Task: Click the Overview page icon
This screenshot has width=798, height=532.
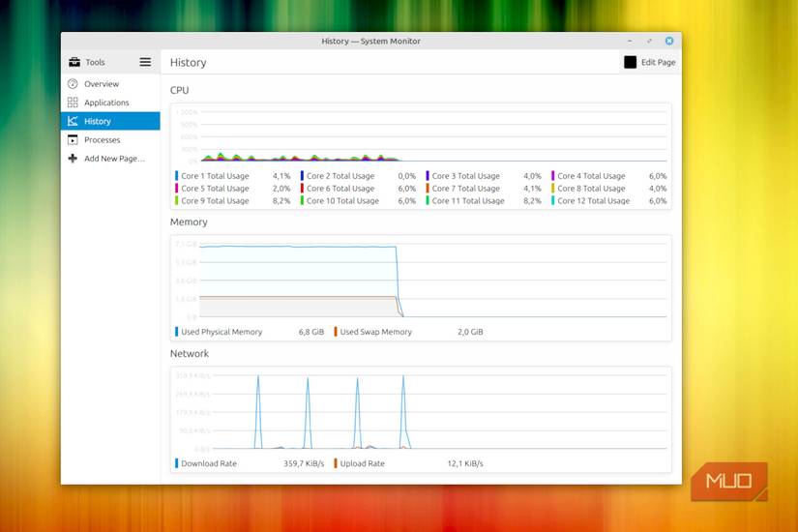Action: (x=73, y=84)
